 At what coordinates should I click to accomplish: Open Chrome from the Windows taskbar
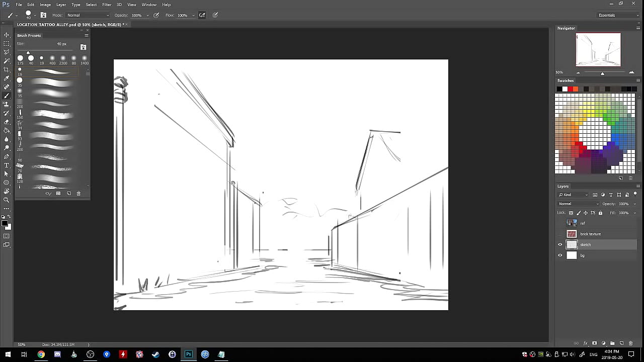coord(41,354)
